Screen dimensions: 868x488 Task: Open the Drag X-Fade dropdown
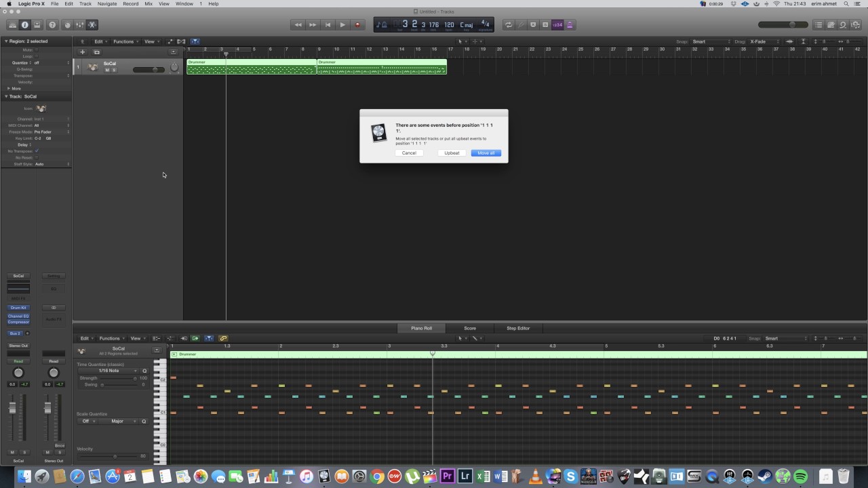(x=765, y=41)
